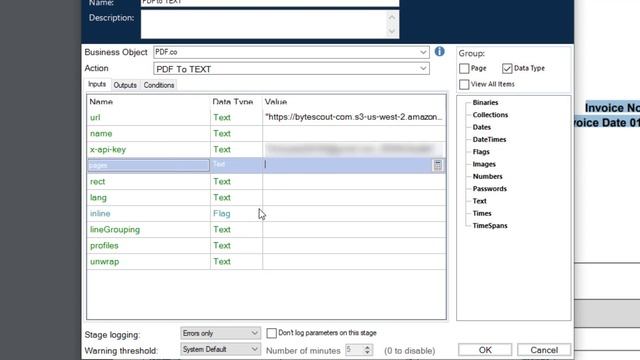Open the Warning threshold dropdown

[x=220, y=349]
